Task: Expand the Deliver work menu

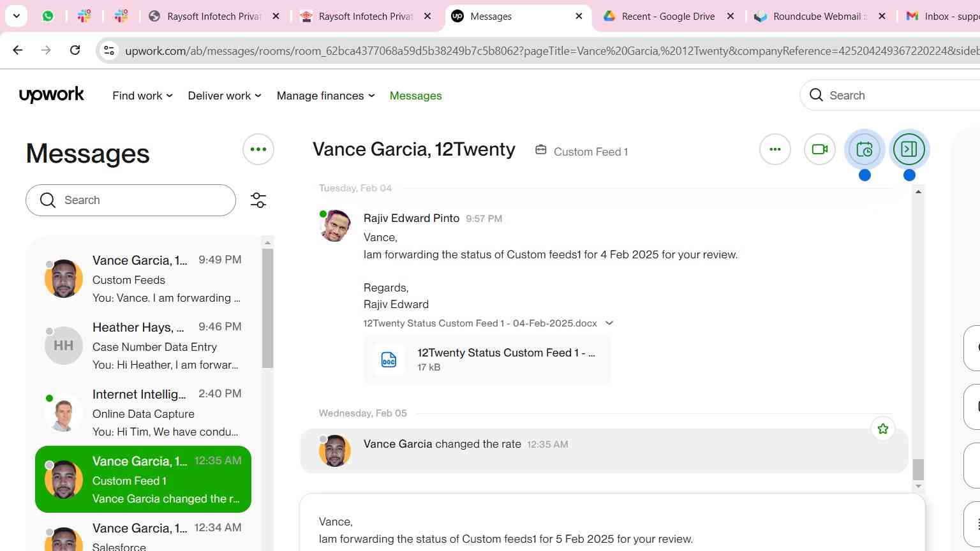Action: pos(225,96)
